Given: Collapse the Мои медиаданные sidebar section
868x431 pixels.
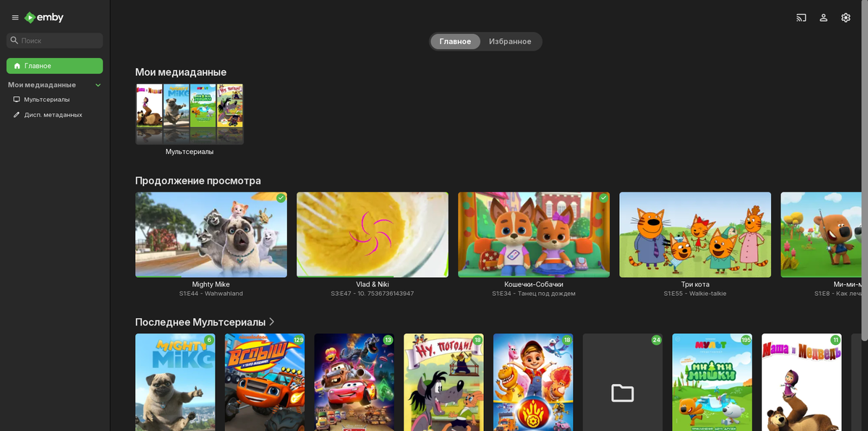Looking at the screenshot, I should click(98, 85).
